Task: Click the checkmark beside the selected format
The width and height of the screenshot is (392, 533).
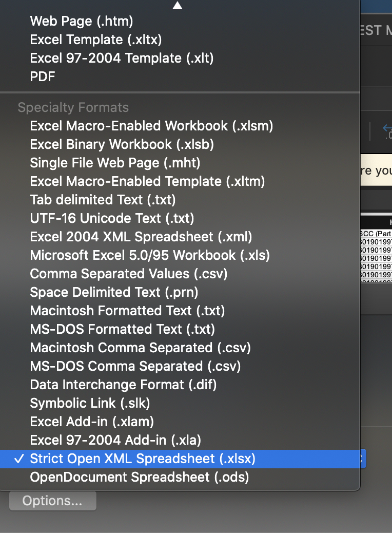Action: click(19, 459)
